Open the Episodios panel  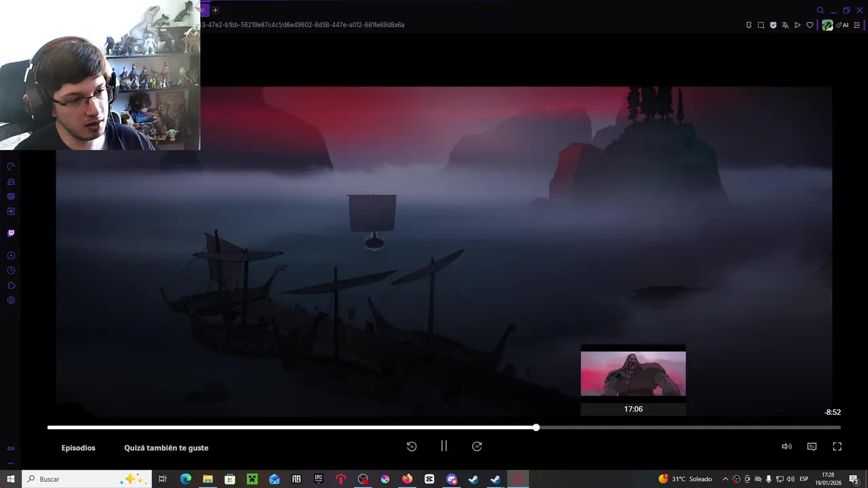[x=78, y=448]
